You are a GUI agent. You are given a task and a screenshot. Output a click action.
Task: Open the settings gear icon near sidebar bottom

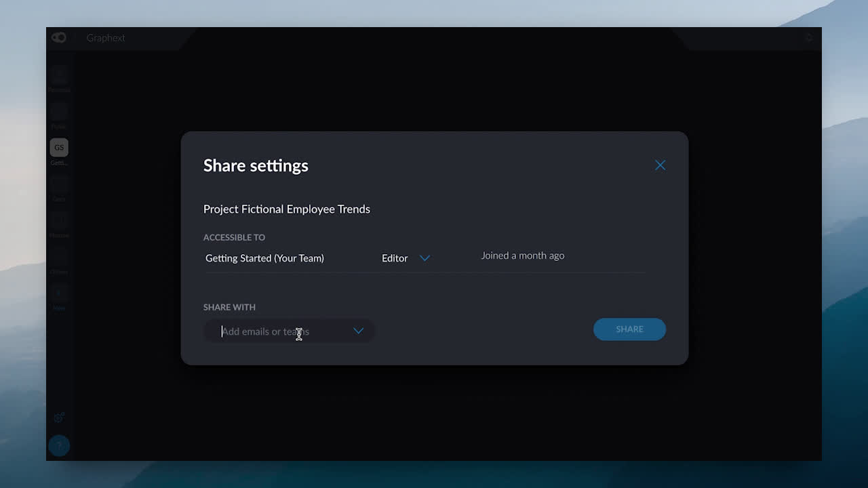click(x=59, y=418)
